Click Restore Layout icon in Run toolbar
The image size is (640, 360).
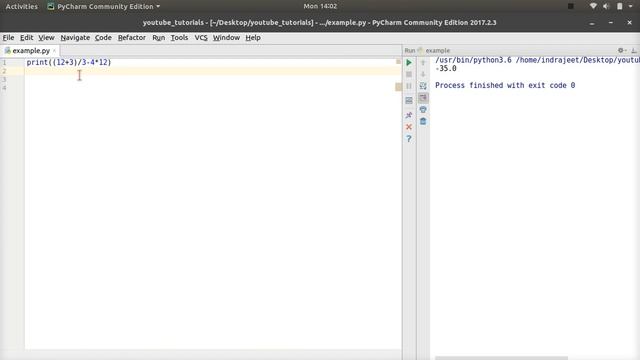tap(409, 100)
